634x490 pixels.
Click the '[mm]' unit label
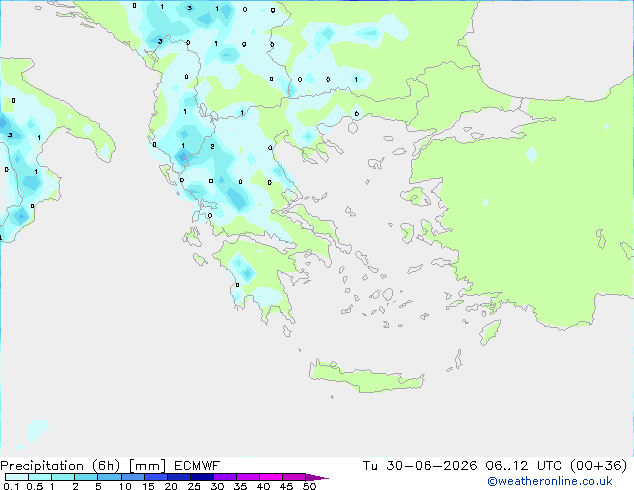click(147, 466)
